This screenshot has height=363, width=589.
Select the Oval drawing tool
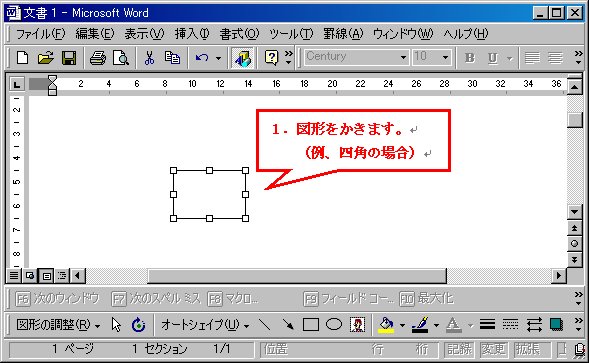[x=334, y=325]
